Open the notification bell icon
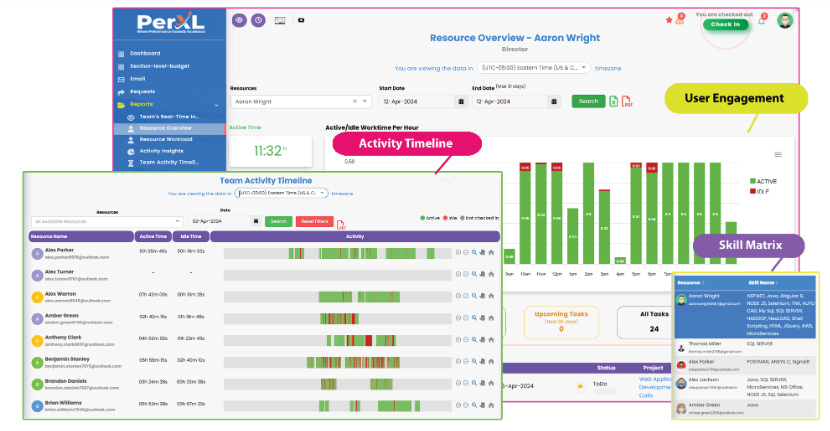830x431 pixels. pyautogui.click(x=761, y=21)
